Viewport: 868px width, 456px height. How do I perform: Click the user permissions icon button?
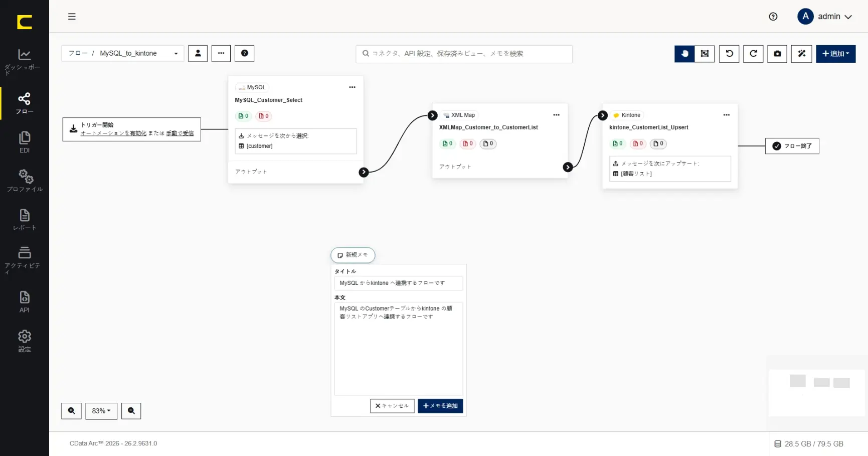(x=198, y=53)
